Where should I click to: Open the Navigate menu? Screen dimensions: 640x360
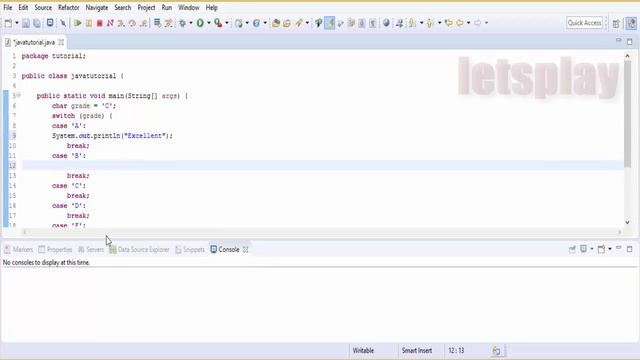coord(97,8)
